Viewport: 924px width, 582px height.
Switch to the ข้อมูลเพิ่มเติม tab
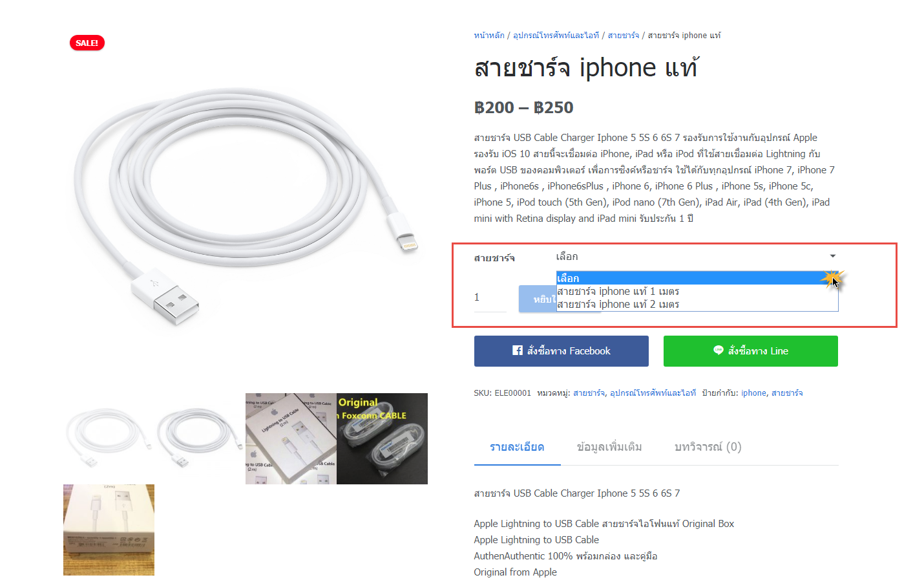(609, 447)
